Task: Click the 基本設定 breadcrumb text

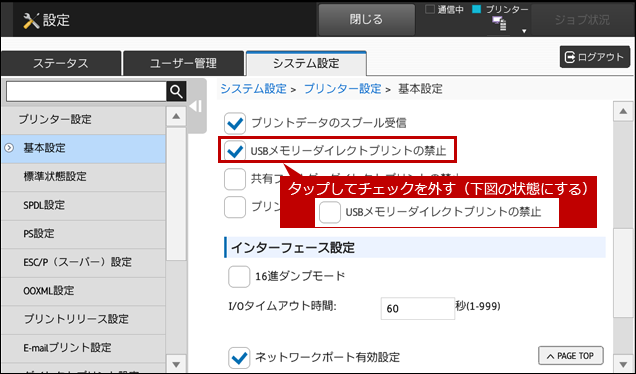Action: pos(420,89)
